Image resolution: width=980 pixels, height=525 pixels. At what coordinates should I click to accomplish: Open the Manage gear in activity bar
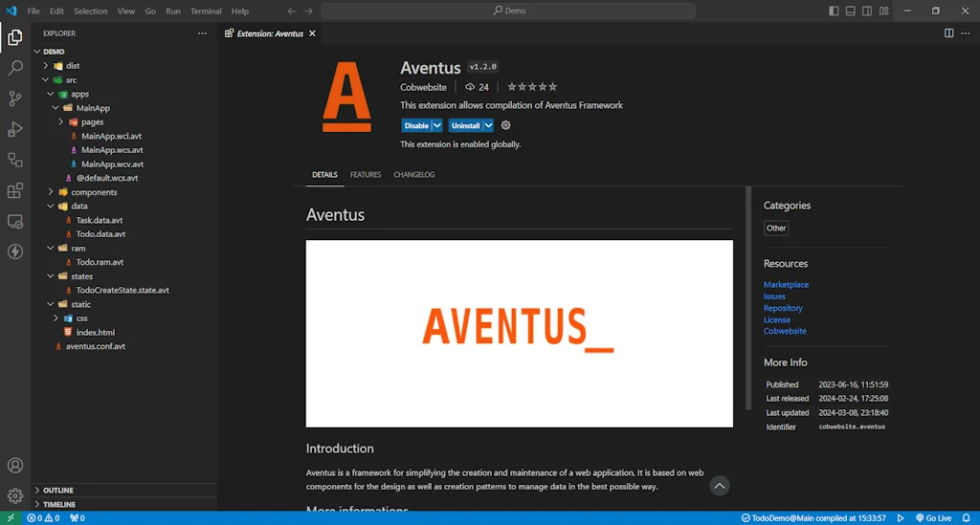pyautogui.click(x=15, y=495)
